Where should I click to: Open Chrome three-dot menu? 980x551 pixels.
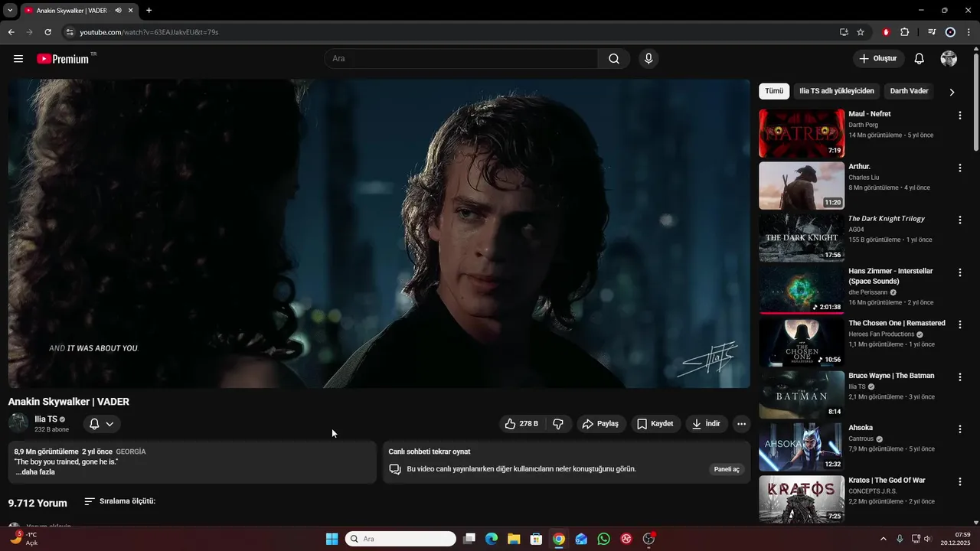[x=969, y=32]
